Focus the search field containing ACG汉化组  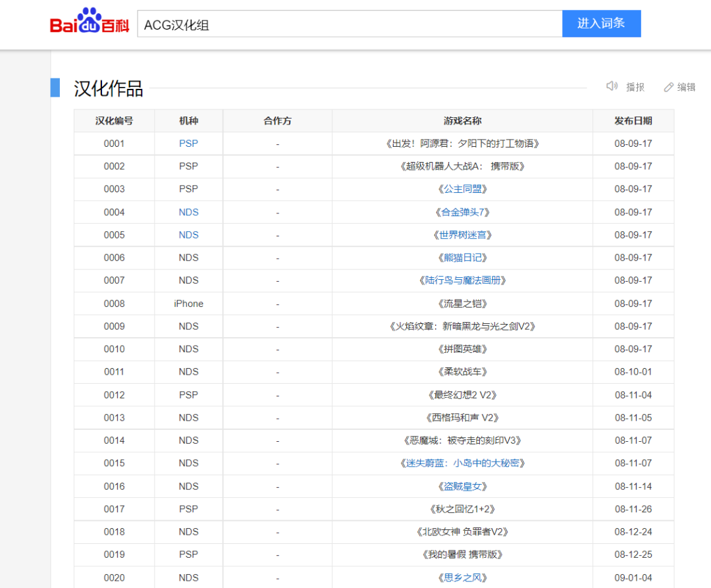click(349, 24)
